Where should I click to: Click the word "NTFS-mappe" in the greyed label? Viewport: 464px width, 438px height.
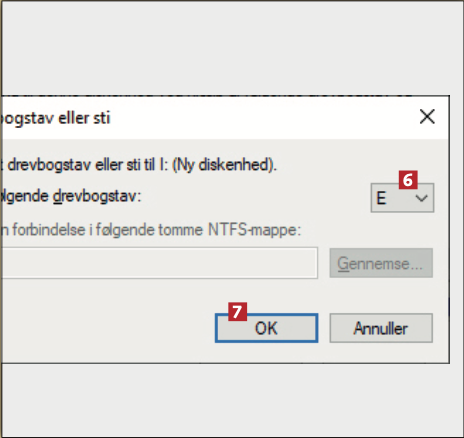tap(254, 230)
